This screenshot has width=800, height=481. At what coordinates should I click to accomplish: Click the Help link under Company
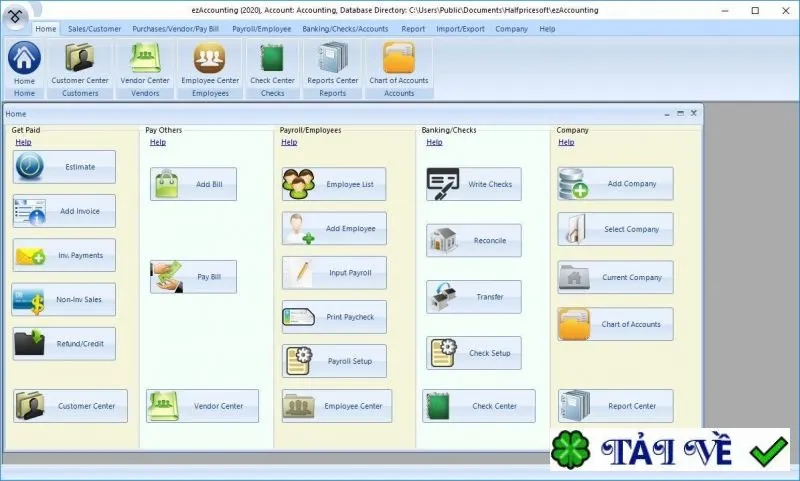[566, 142]
